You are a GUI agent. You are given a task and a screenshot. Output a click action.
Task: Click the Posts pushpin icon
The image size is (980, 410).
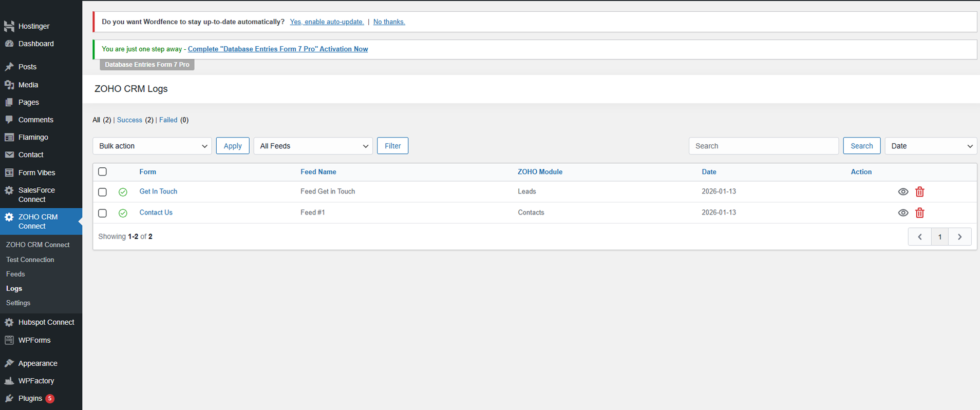click(9, 67)
